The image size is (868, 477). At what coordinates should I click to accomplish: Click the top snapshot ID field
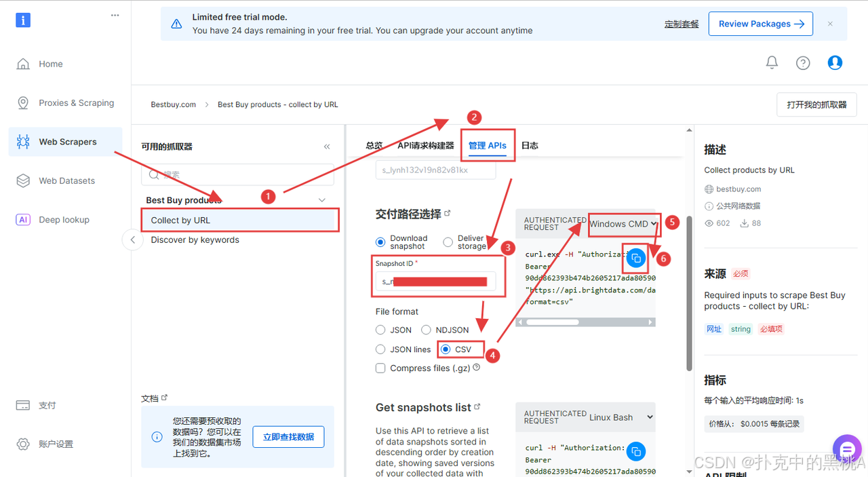(435, 170)
